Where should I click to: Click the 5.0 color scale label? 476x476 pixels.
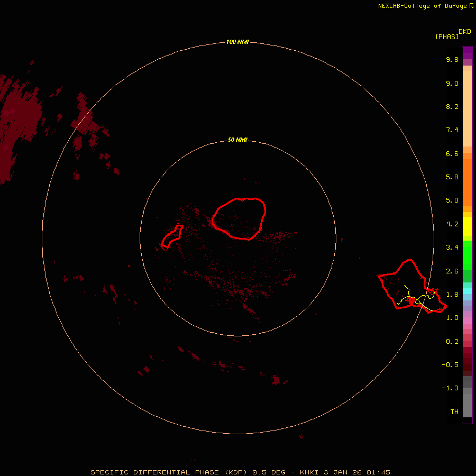pos(452,200)
